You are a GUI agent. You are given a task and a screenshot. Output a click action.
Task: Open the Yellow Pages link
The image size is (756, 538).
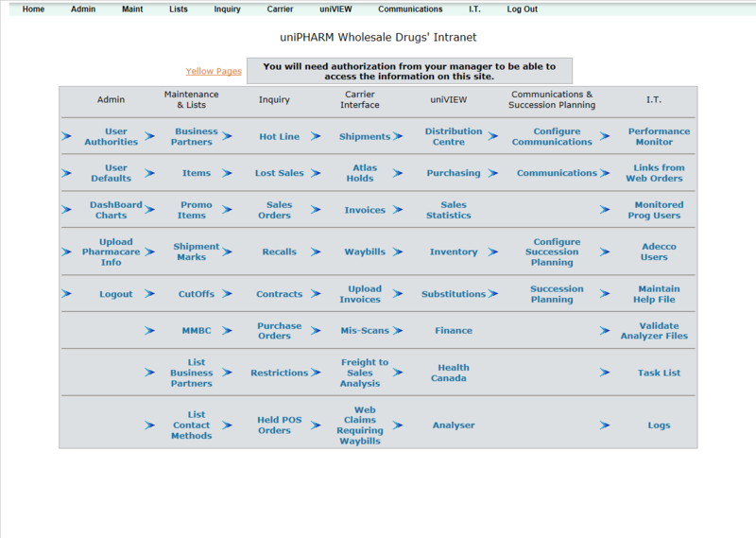214,72
